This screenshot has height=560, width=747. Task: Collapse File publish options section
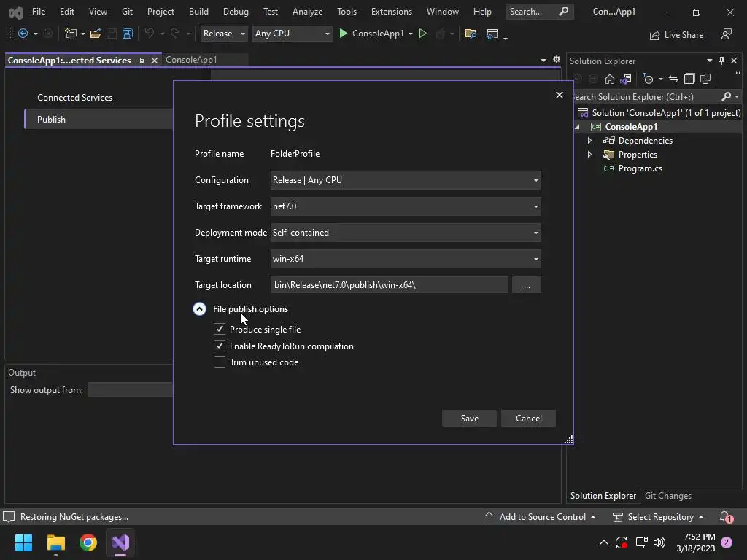point(199,309)
